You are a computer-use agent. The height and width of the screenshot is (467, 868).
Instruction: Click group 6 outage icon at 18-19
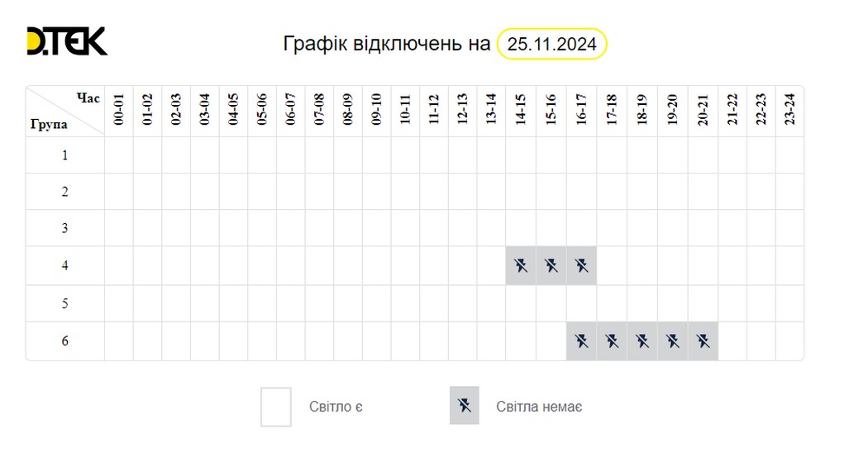(642, 341)
